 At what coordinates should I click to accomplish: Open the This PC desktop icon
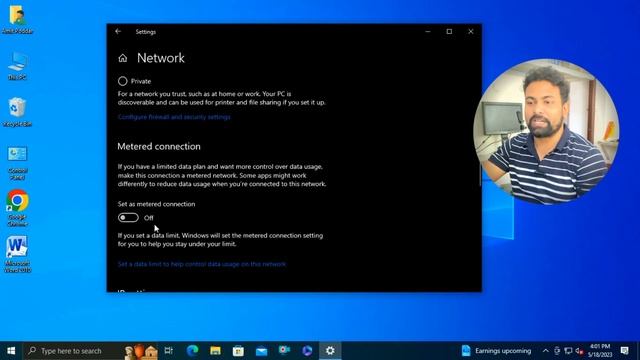pos(17,66)
